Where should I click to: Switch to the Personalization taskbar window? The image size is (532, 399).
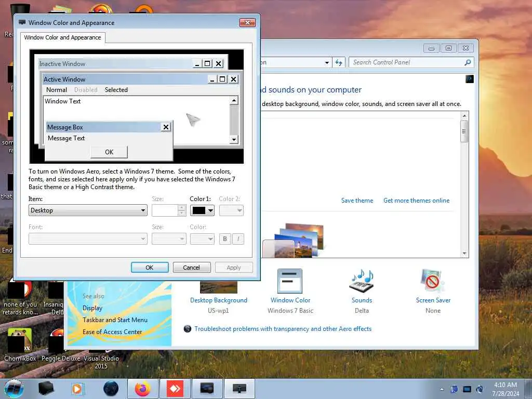click(207, 389)
